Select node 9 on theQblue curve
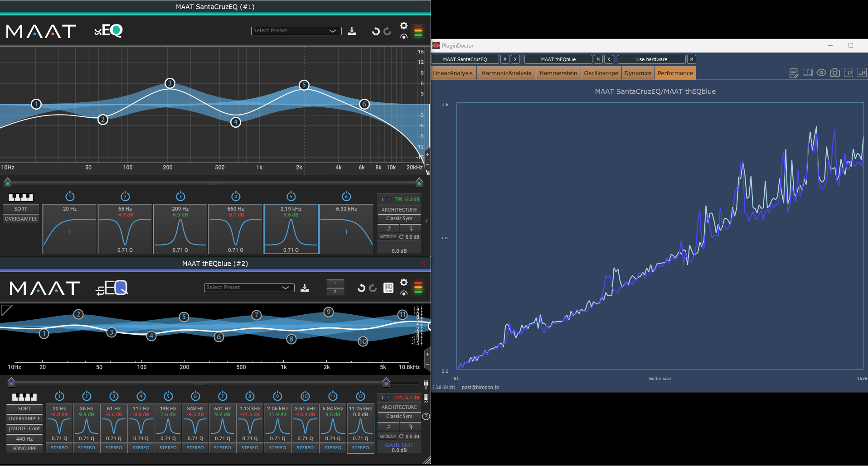 [329, 312]
